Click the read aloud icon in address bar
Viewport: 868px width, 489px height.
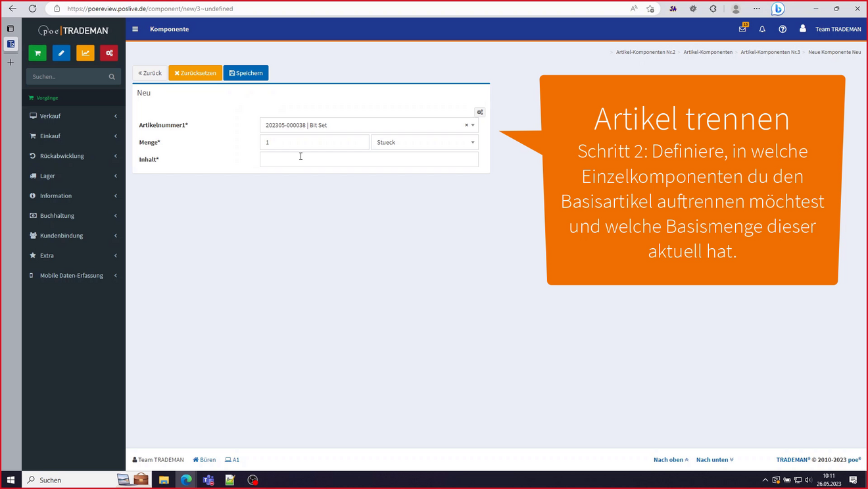pos(634,9)
